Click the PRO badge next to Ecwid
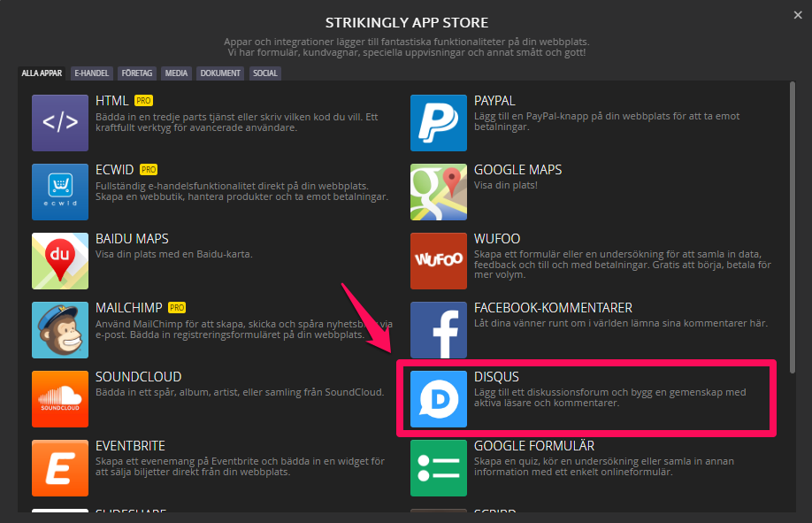 pyautogui.click(x=149, y=170)
